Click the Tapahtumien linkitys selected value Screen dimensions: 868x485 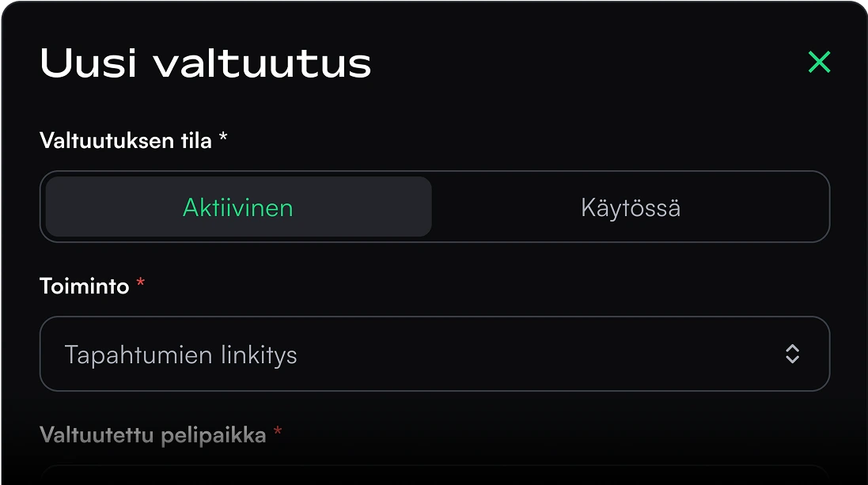(180, 354)
